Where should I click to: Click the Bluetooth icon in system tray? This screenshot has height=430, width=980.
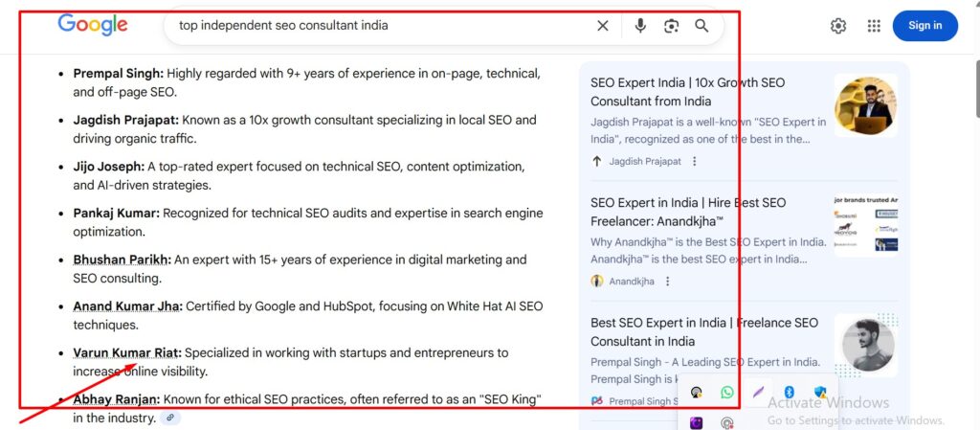click(790, 393)
